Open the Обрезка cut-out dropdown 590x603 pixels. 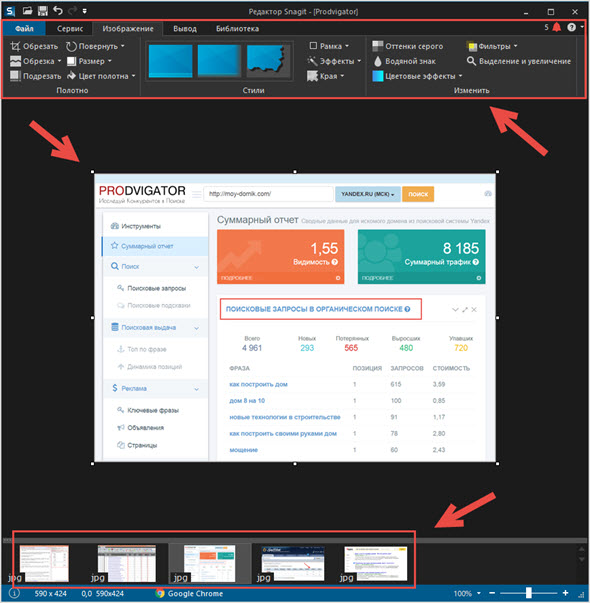35,61
